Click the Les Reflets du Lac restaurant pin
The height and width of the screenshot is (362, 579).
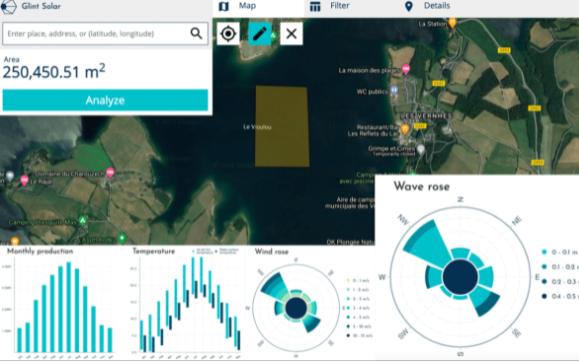(405, 129)
